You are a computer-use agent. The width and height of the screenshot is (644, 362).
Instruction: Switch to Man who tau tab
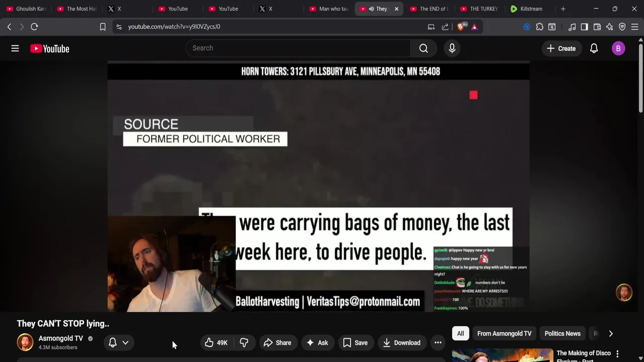pos(329,9)
